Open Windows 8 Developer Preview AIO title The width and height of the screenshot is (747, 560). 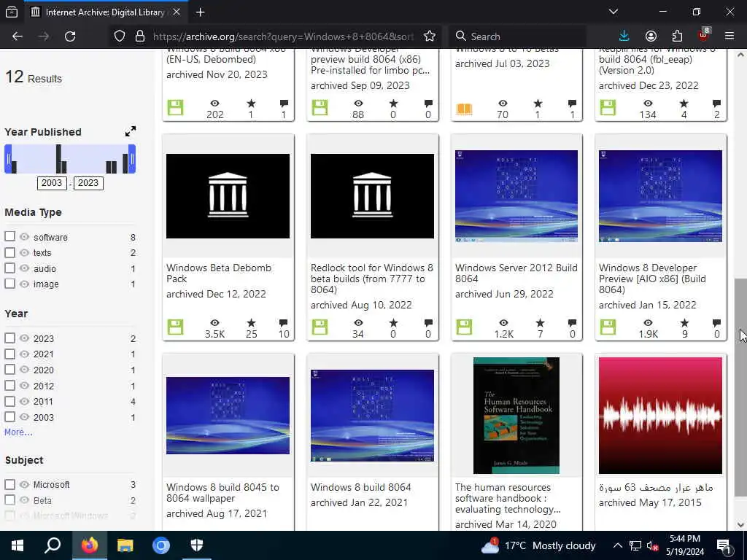coord(652,279)
